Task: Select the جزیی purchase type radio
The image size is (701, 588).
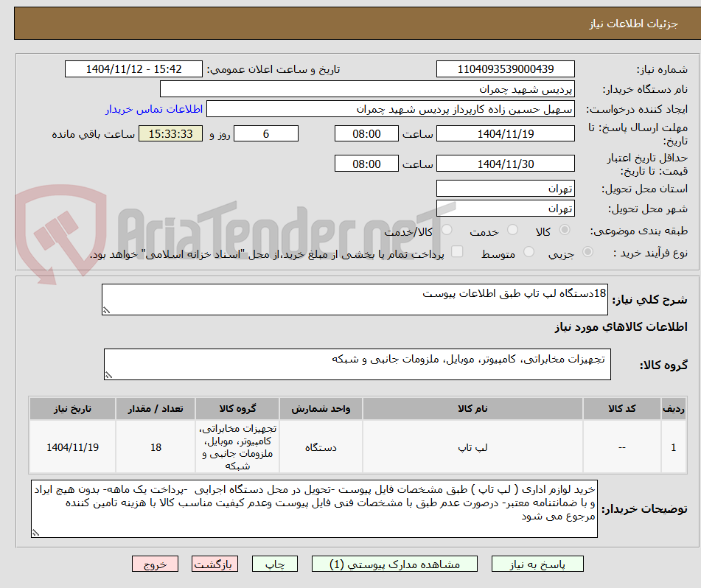Action: (x=588, y=252)
